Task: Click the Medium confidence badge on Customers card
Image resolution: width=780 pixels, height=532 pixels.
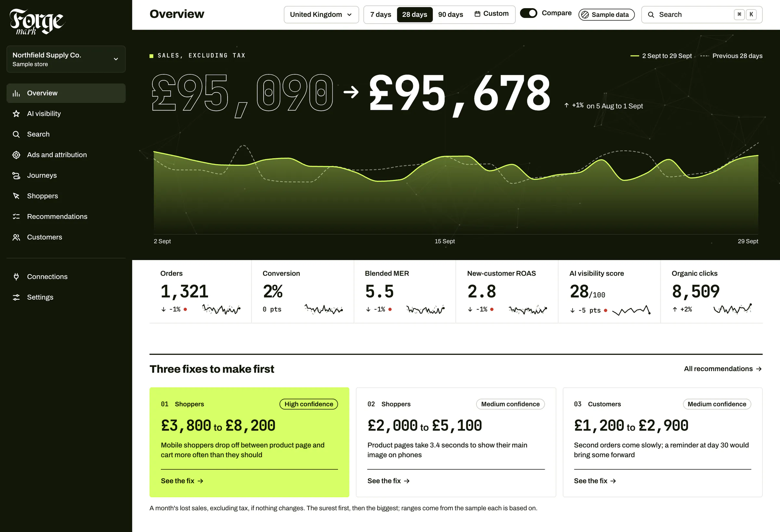Action: tap(717, 404)
